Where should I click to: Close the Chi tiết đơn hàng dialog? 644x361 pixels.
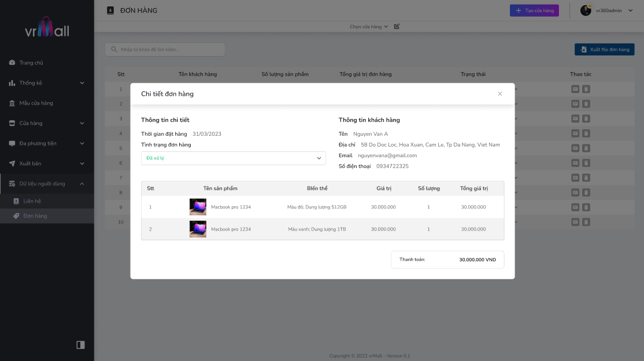(x=500, y=94)
